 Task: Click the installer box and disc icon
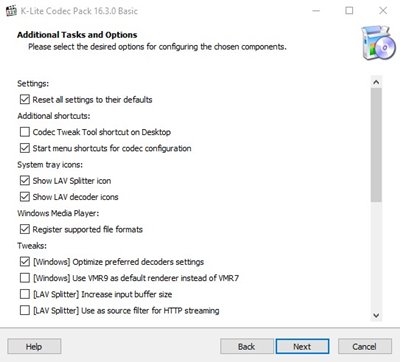point(378,43)
